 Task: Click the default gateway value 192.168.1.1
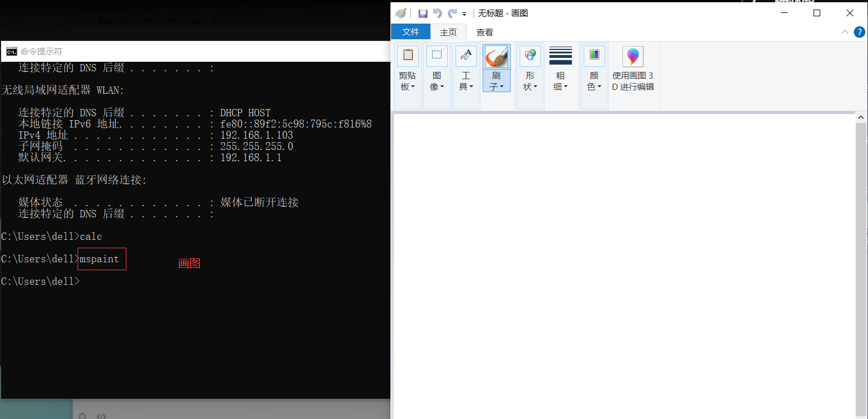click(x=251, y=158)
